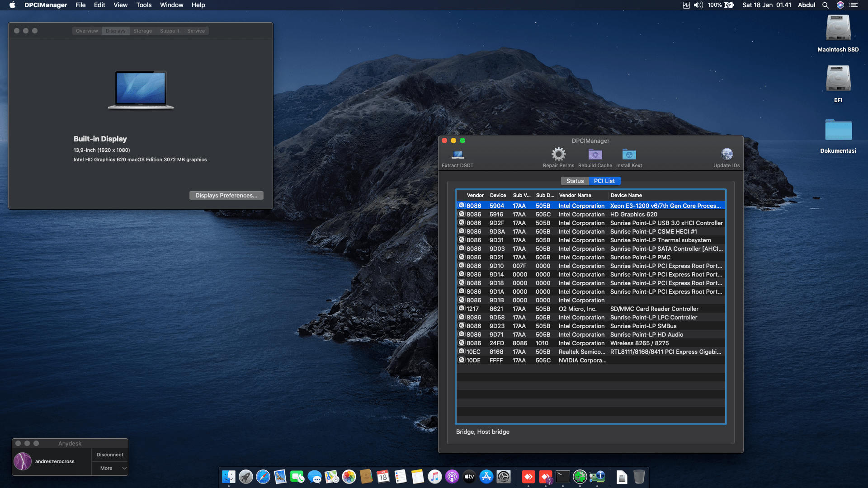
Task: Click the andreszerocross avatar in Anydesk
Action: coord(23,461)
